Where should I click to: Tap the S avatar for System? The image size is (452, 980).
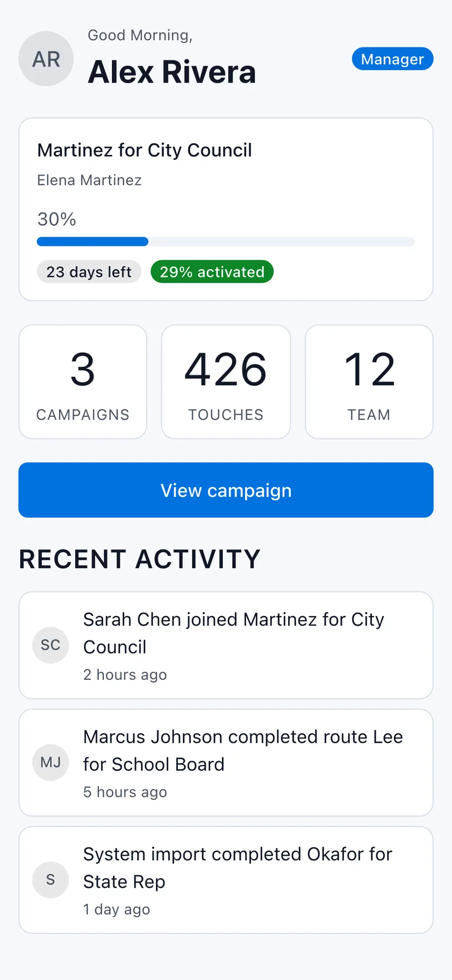tap(50, 879)
